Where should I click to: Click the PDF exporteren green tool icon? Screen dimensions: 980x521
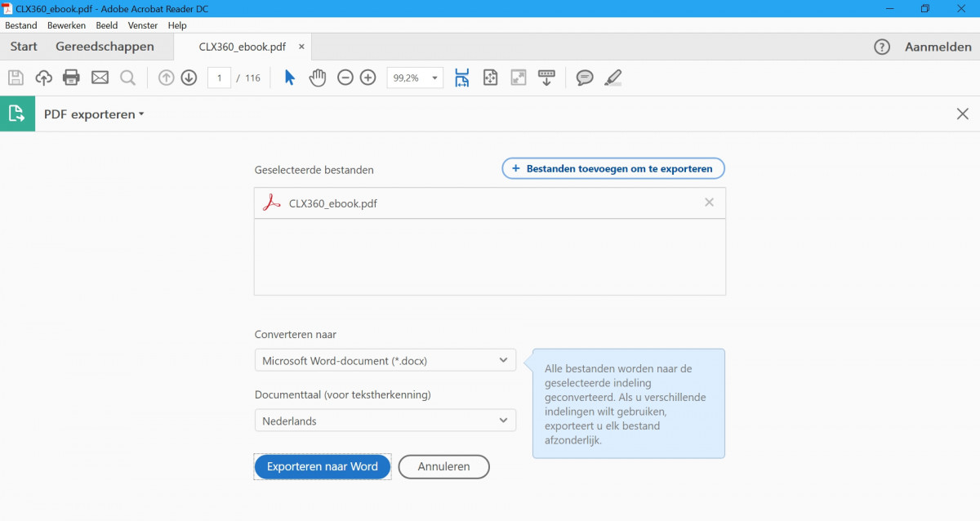tap(17, 114)
